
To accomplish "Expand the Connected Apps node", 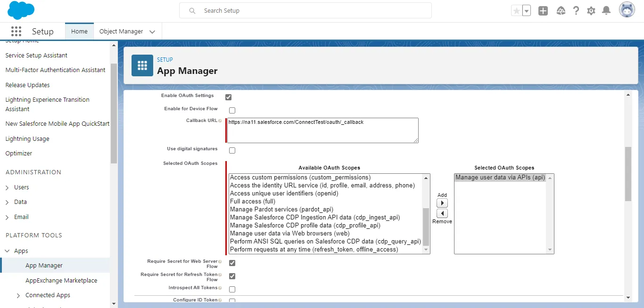I will tap(18, 295).
